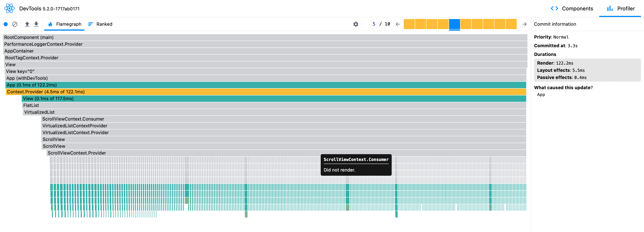Open profiler settings with the gear icon
Screen dimensions: 644x232
pyautogui.click(x=356, y=24)
